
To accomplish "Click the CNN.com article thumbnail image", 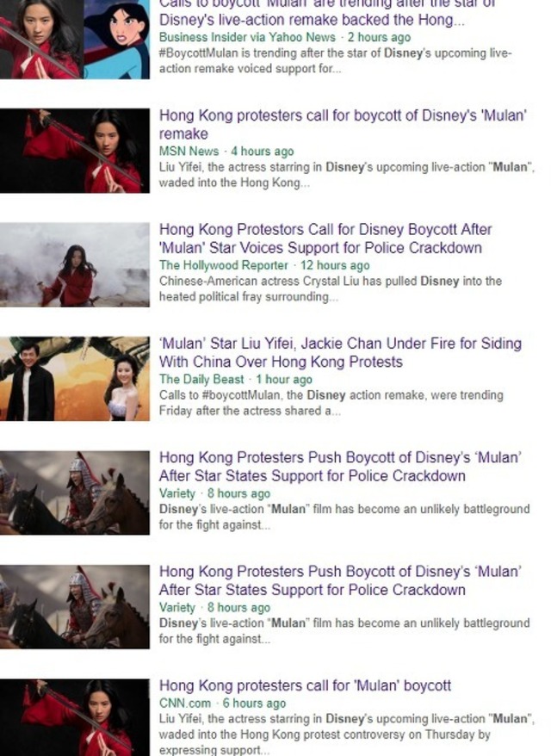I will pyautogui.click(x=75, y=717).
